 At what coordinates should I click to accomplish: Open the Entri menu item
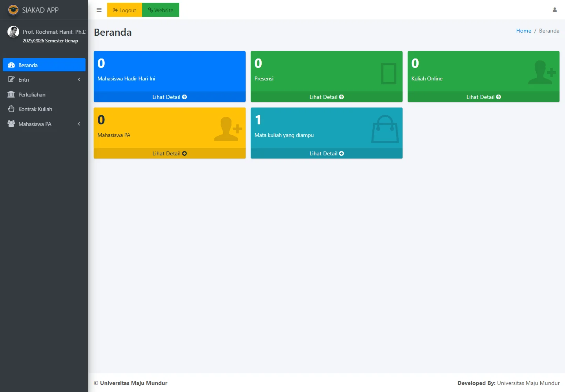click(24, 80)
